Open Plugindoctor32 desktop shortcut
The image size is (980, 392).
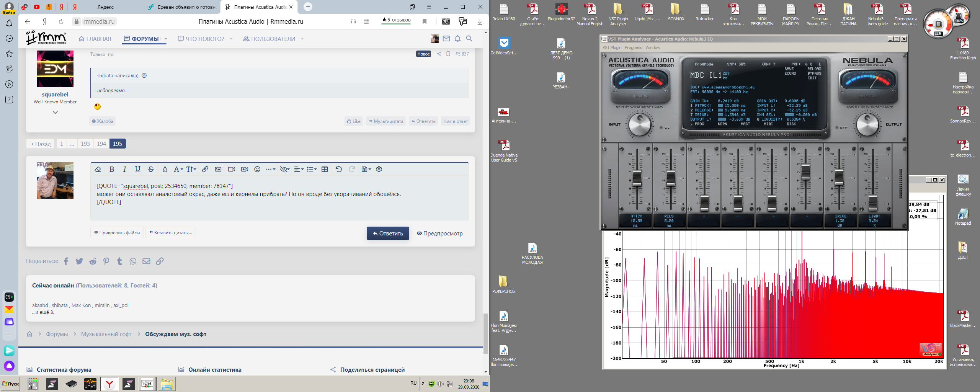tap(561, 12)
